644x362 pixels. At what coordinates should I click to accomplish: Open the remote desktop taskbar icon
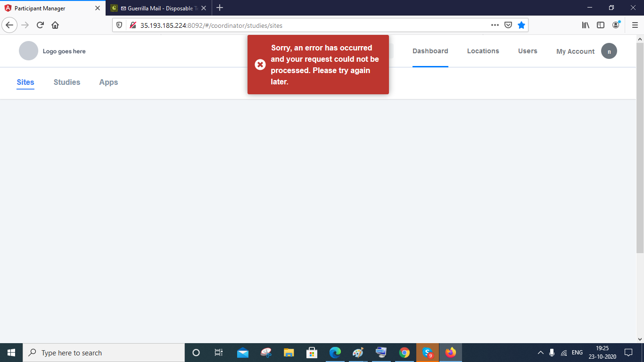(381, 353)
